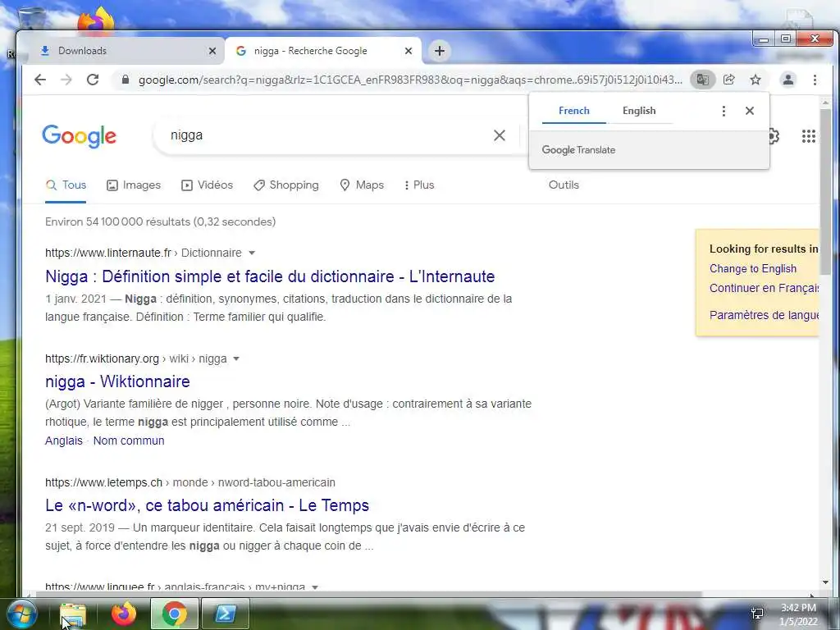
Task: Open the Windows Start button
Action: [21, 614]
